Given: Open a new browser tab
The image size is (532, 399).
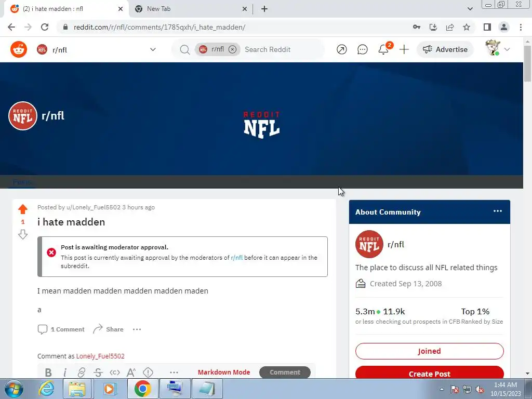Looking at the screenshot, I should click(264, 9).
